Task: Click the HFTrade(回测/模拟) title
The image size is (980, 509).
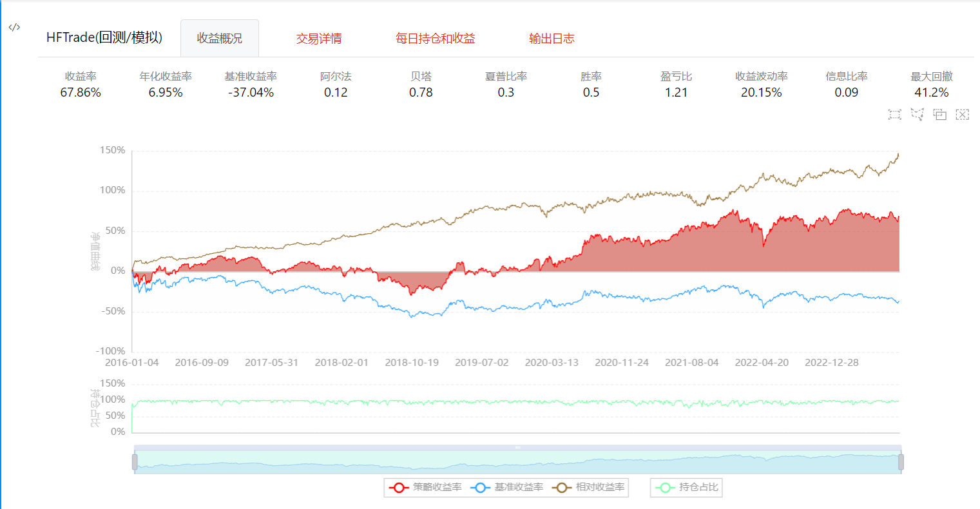Action: coord(104,37)
